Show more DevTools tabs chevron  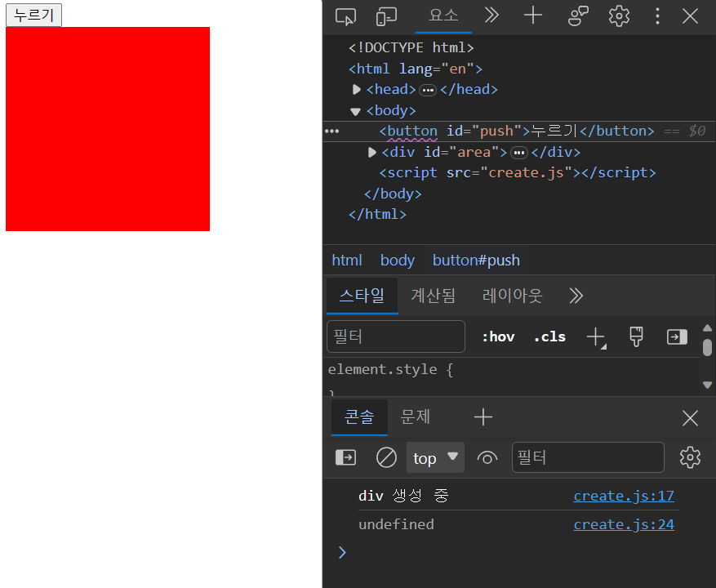point(491,16)
